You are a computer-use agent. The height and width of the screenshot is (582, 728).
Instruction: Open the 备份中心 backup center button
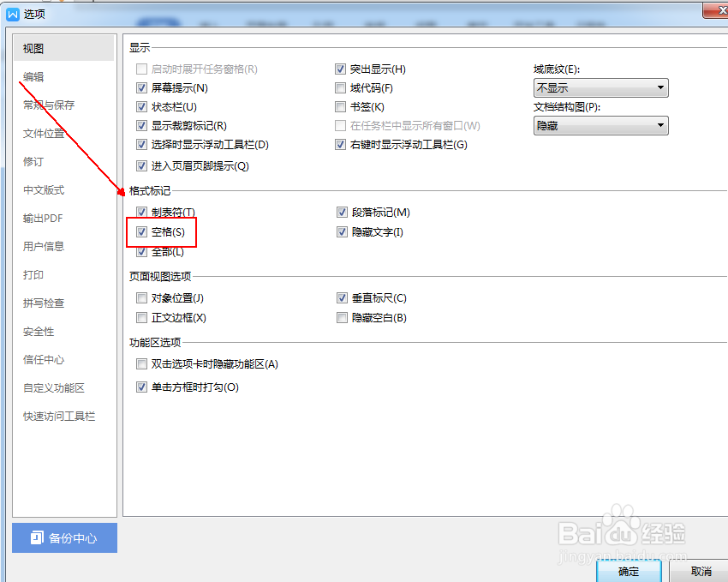pos(64,538)
